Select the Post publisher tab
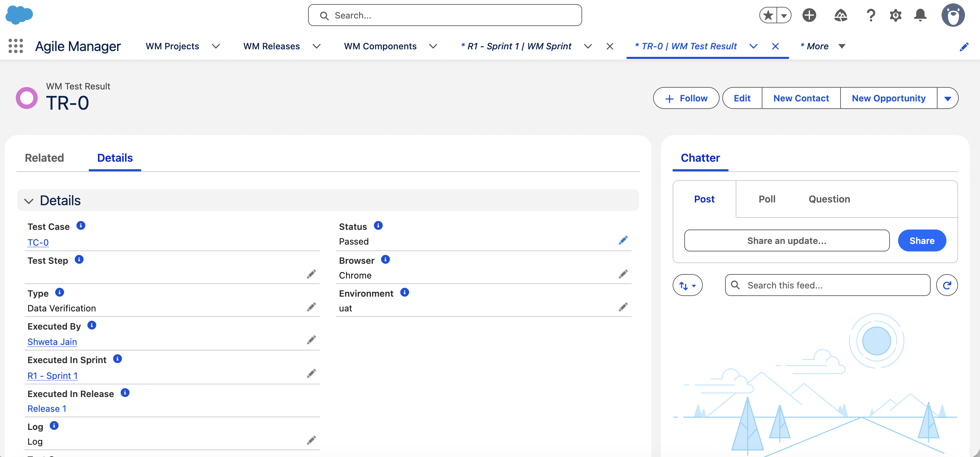The height and width of the screenshot is (457, 980). [704, 199]
